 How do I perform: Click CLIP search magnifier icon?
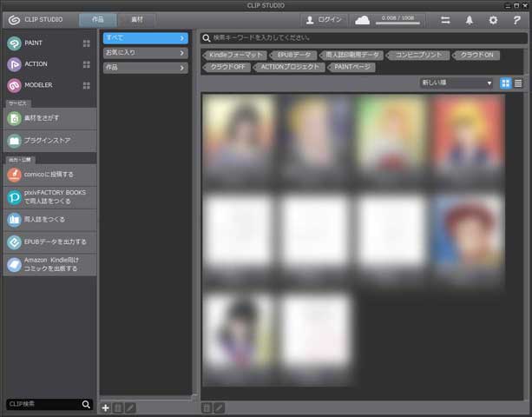click(x=86, y=404)
